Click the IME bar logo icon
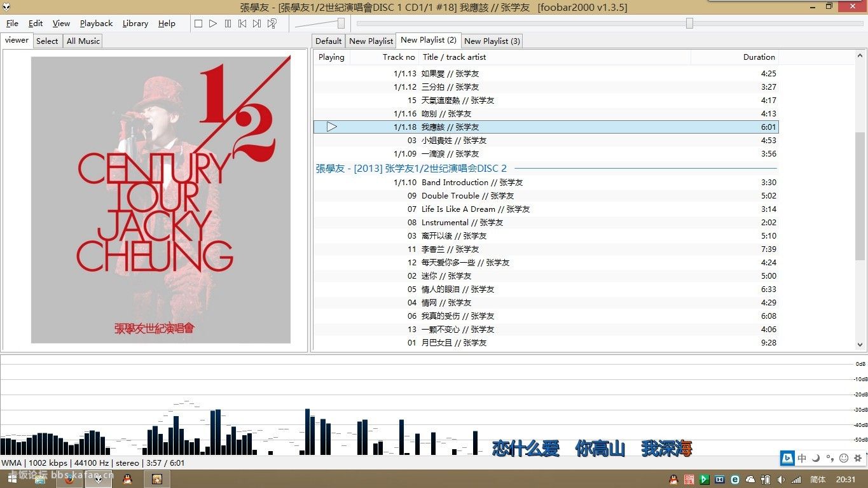The height and width of the screenshot is (488, 868). click(788, 458)
